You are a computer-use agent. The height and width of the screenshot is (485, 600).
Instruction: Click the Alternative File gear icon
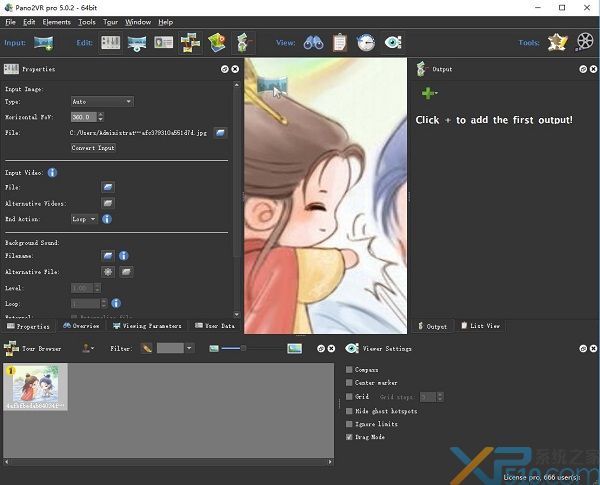pyautogui.click(x=108, y=272)
